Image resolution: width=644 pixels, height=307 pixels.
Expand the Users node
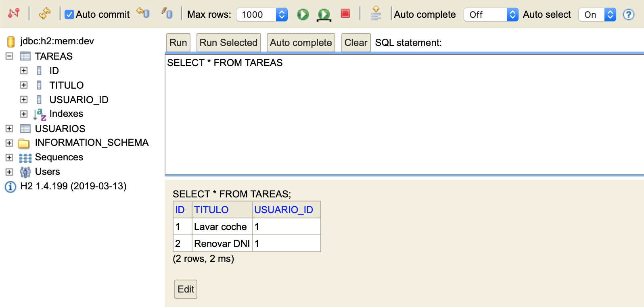coord(9,172)
